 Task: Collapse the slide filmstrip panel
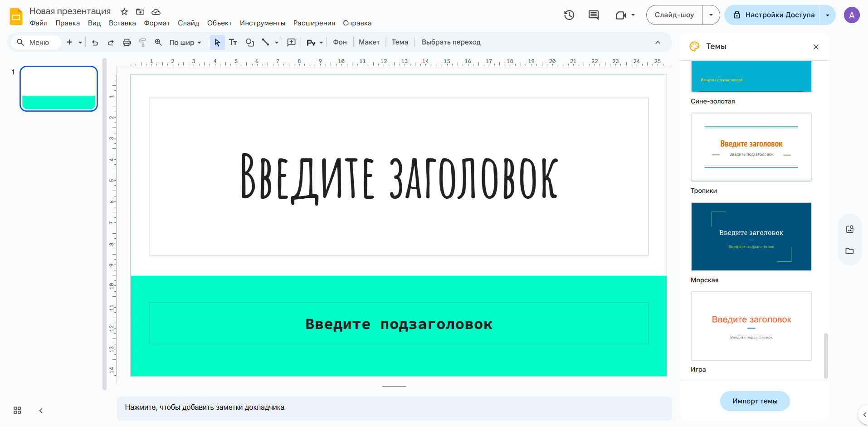(x=41, y=410)
